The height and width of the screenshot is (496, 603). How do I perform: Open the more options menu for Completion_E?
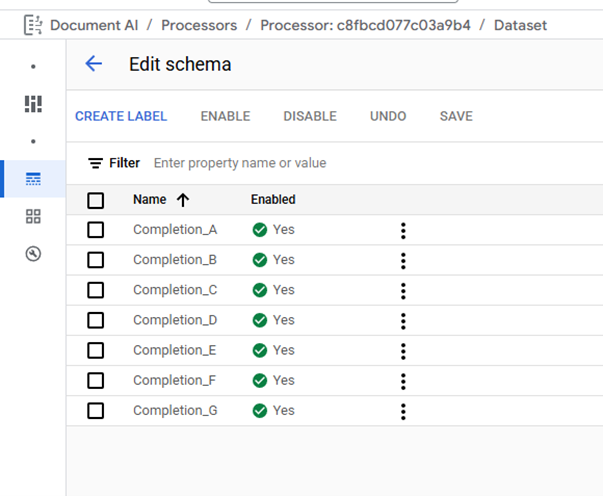point(403,350)
